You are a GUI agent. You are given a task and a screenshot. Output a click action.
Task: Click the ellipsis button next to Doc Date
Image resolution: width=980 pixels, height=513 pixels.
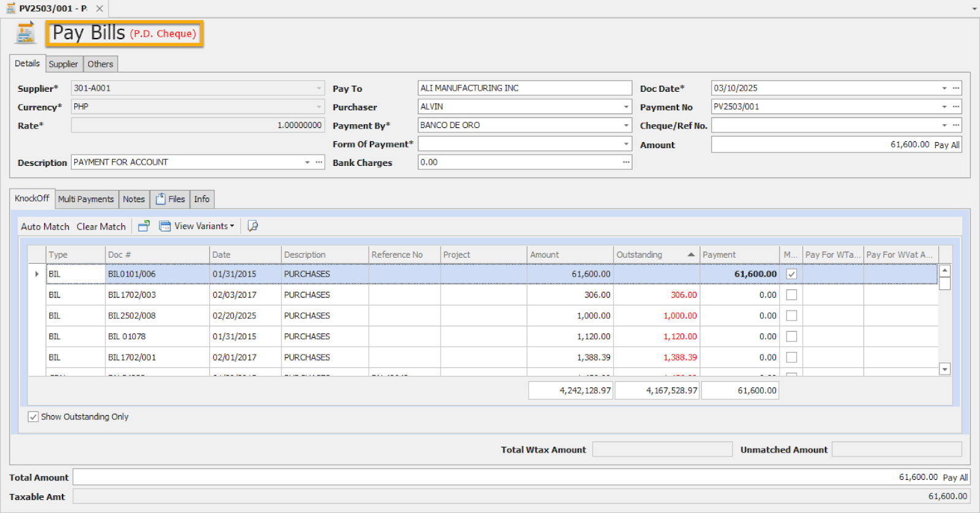tap(956, 88)
